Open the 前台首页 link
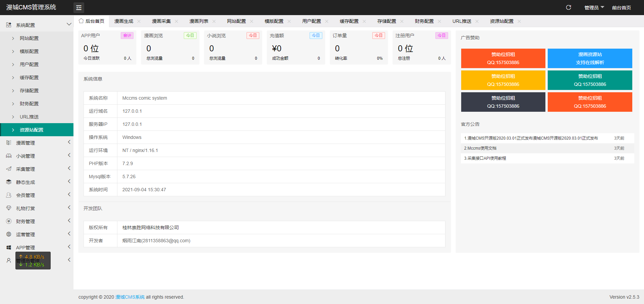The width and height of the screenshot is (644, 304). pyautogui.click(x=621, y=7)
